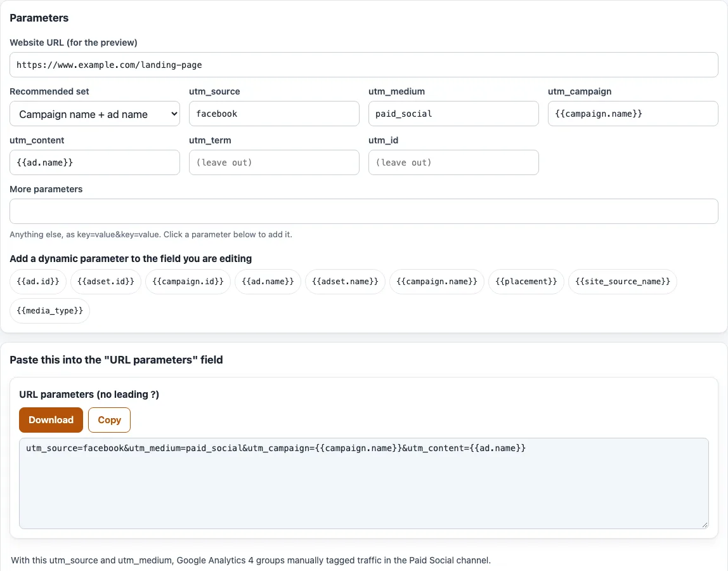Viewport: 728px width, 571px height.
Task: Click the 'utm_term' label
Action: 210,140
